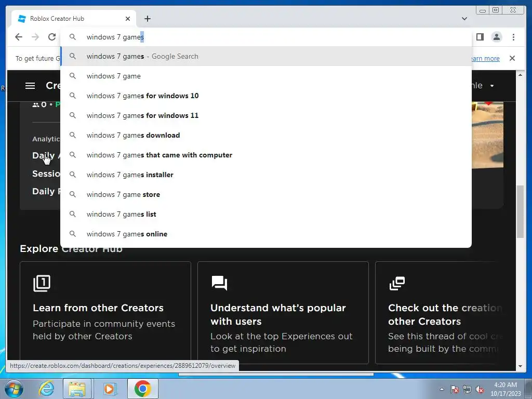Open Windows Explorer from the taskbar
Image resolution: width=532 pixels, height=399 pixels.
point(77,389)
